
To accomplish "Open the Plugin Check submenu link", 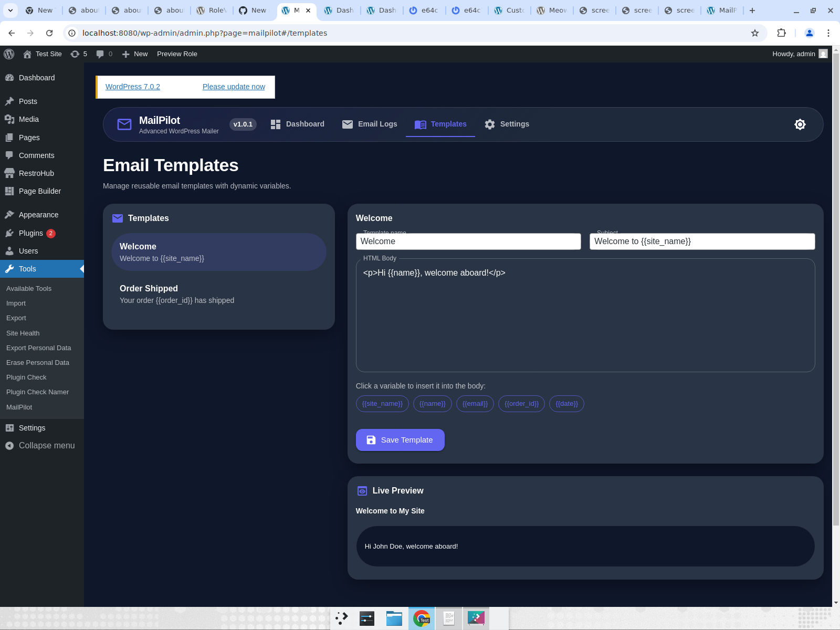I will pyautogui.click(x=26, y=377).
